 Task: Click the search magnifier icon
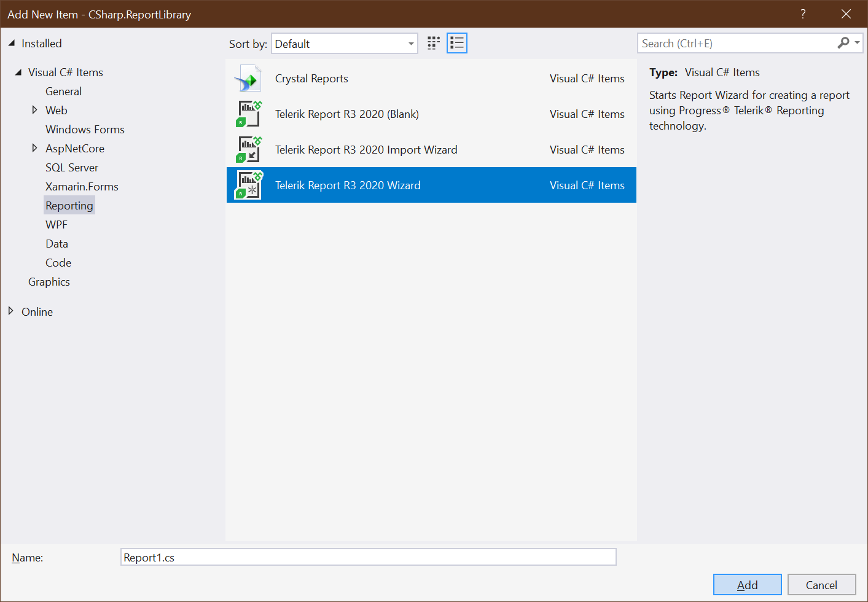(843, 43)
